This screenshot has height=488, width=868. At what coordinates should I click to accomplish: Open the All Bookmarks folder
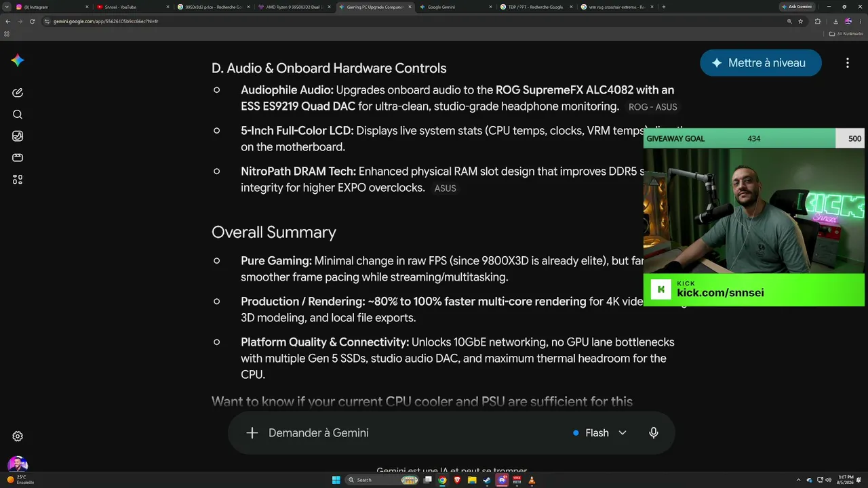click(x=846, y=33)
